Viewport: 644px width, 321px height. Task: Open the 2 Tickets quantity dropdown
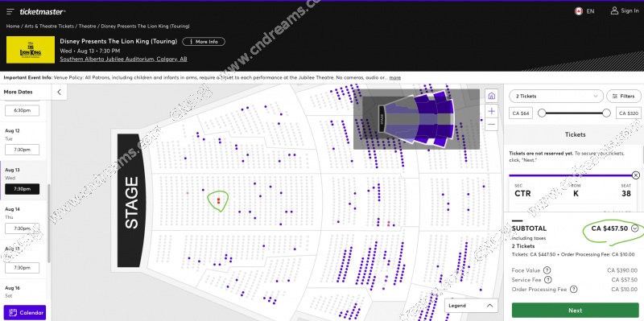coord(556,96)
